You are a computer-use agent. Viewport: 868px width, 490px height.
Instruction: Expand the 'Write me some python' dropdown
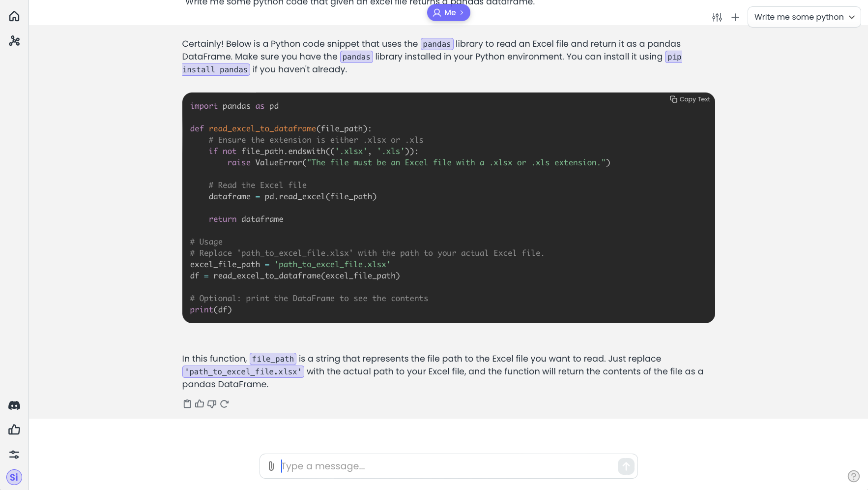click(x=804, y=17)
